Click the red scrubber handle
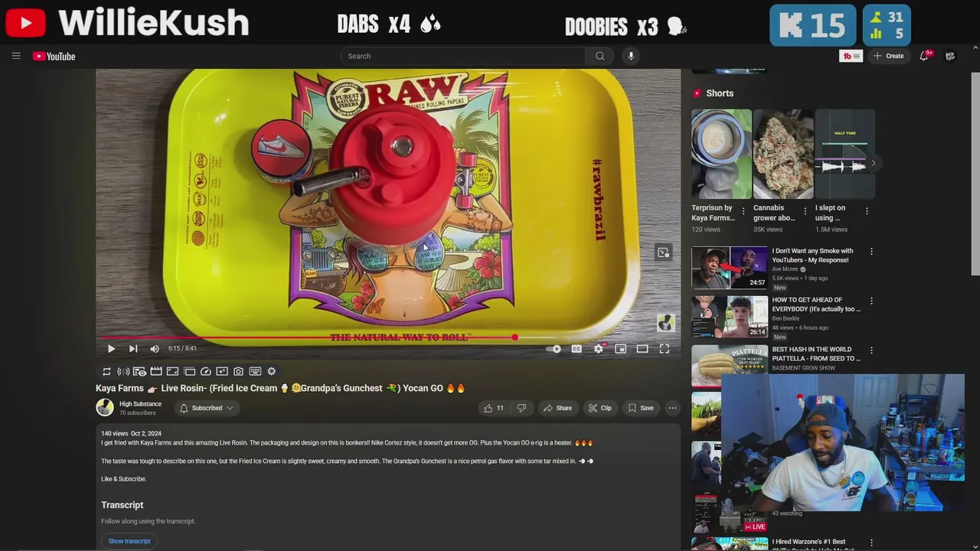 pos(514,337)
